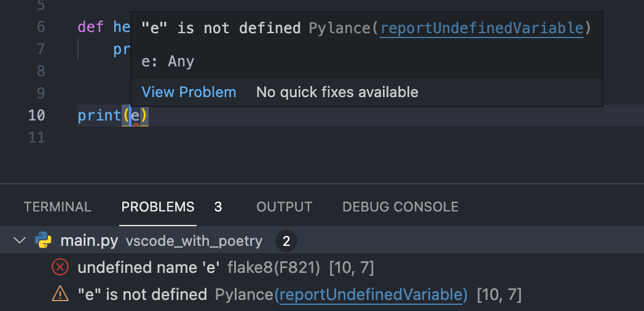Click the Python file icon beside main.py

click(x=43, y=240)
